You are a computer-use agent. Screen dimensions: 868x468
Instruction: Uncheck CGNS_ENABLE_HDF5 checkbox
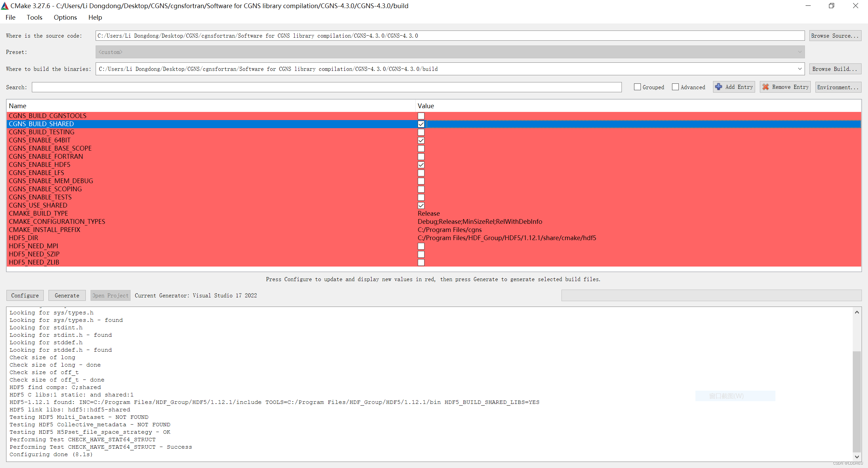click(421, 165)
